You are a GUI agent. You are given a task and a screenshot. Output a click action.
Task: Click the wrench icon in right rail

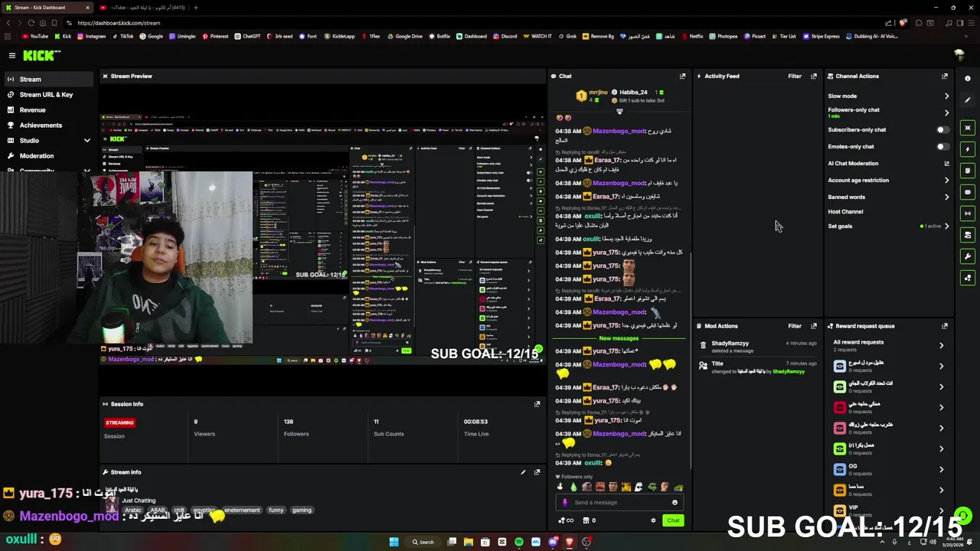968,256
